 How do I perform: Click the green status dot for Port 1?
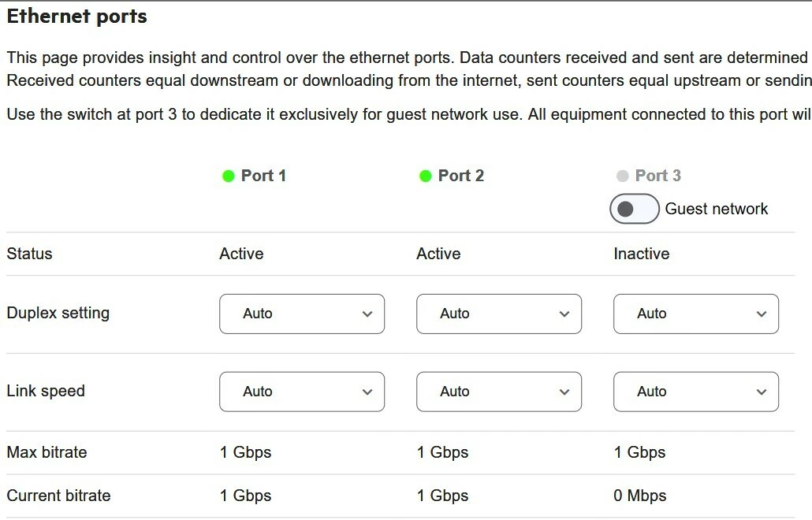pyautogui.click(x=229, y=176)
